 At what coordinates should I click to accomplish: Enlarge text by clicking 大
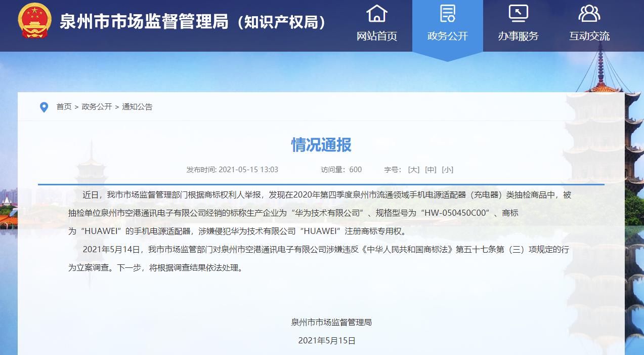(414, 170)
